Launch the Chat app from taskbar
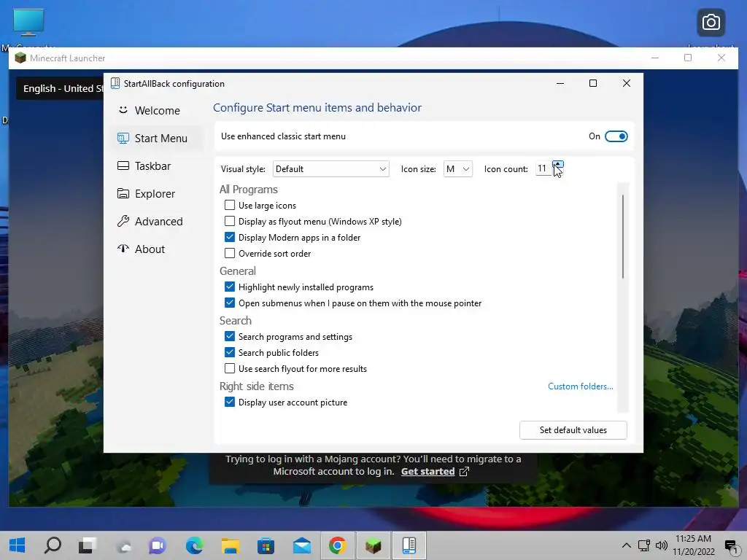This screenshot has height=560, width=747. 158,545
